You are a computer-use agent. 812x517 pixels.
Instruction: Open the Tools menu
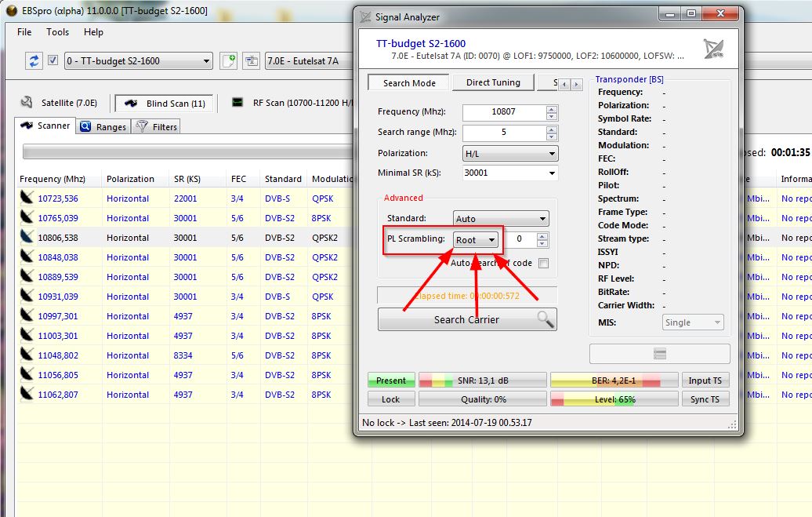(57, 32)
